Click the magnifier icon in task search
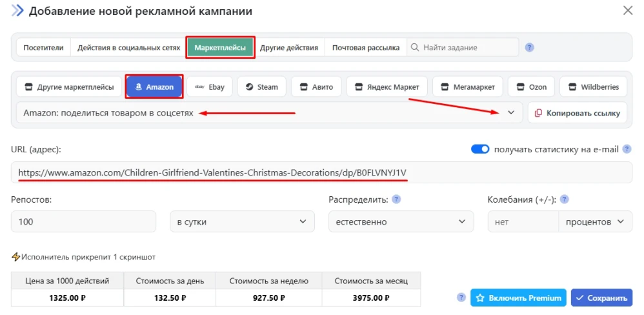The image size is (644, 315). pos(415,48)
